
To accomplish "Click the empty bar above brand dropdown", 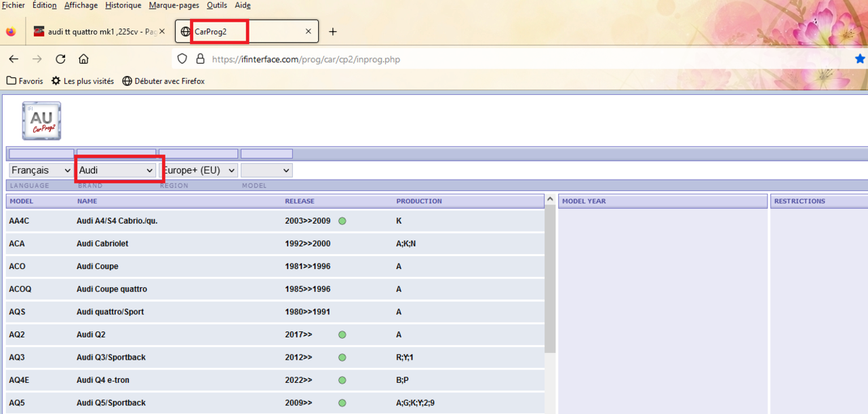I will [117, 154].
